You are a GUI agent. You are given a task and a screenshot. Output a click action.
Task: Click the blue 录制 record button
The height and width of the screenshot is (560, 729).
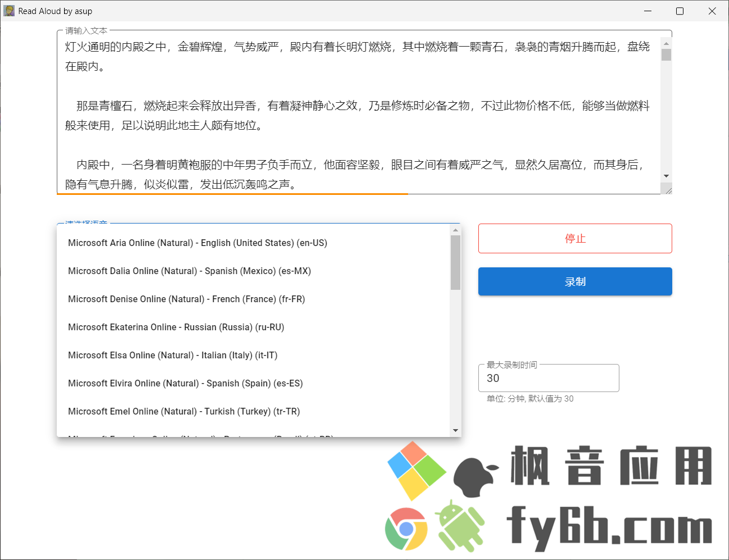[x=575, y=281]
